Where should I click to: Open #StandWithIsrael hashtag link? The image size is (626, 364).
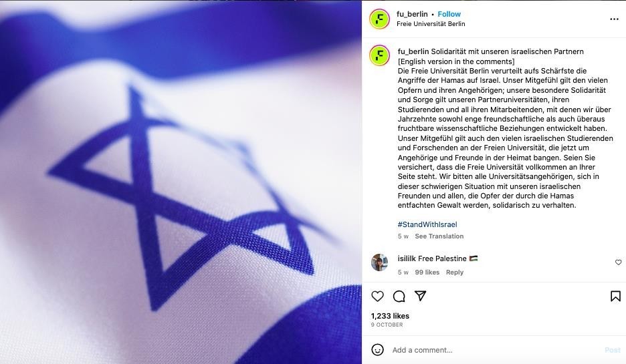coord(427,224)
